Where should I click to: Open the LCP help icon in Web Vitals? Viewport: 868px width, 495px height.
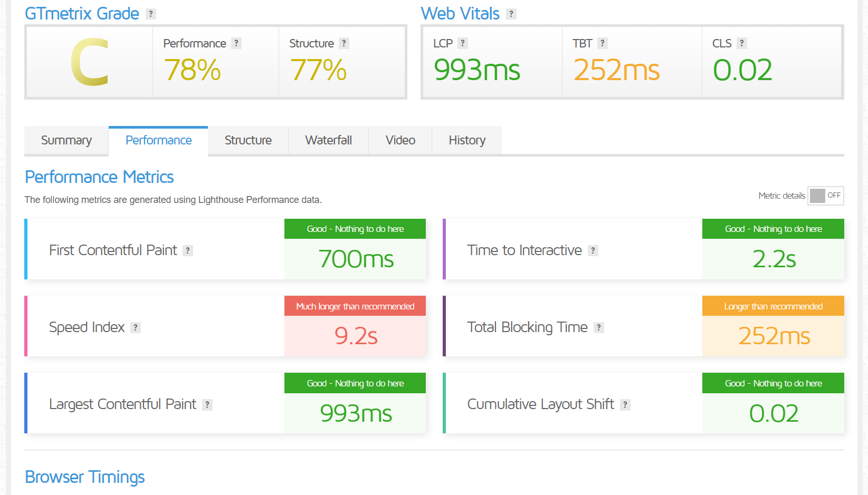pyautogui.click(x=463, y=43)
